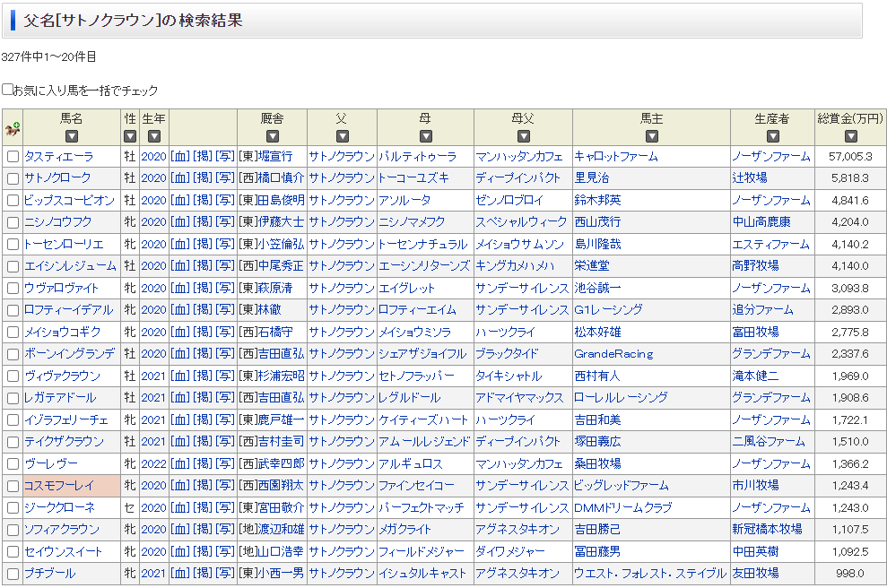Expand the 生年 column filter dropdown

tap(153, 137)
